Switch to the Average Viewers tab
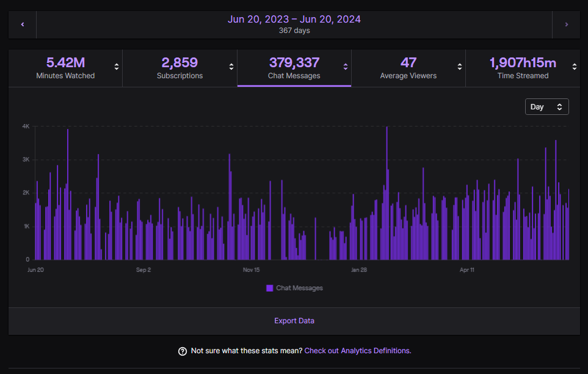The image size is (588, 374). [x=408, y=68]
